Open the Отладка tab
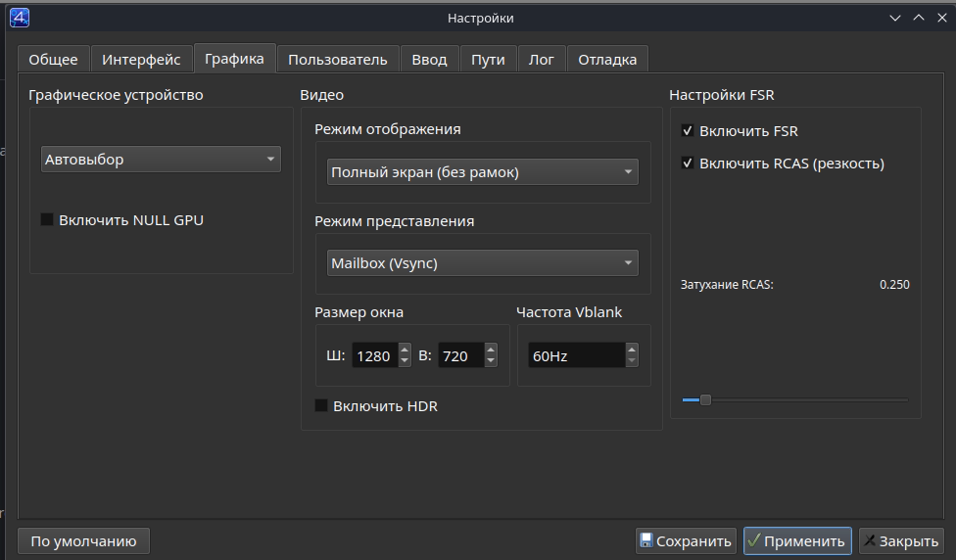The image size is (956, 560). 607,60
